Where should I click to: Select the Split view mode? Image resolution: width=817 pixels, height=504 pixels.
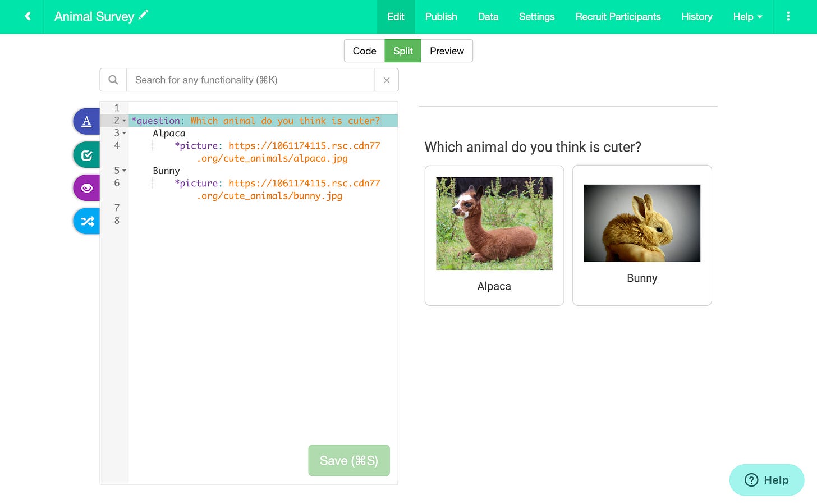[x=403, y=51]
